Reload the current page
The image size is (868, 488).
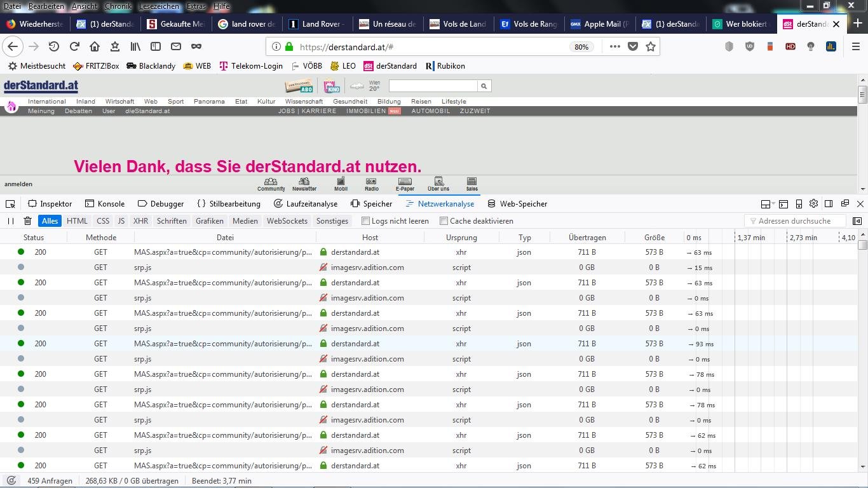click(74, 46)
